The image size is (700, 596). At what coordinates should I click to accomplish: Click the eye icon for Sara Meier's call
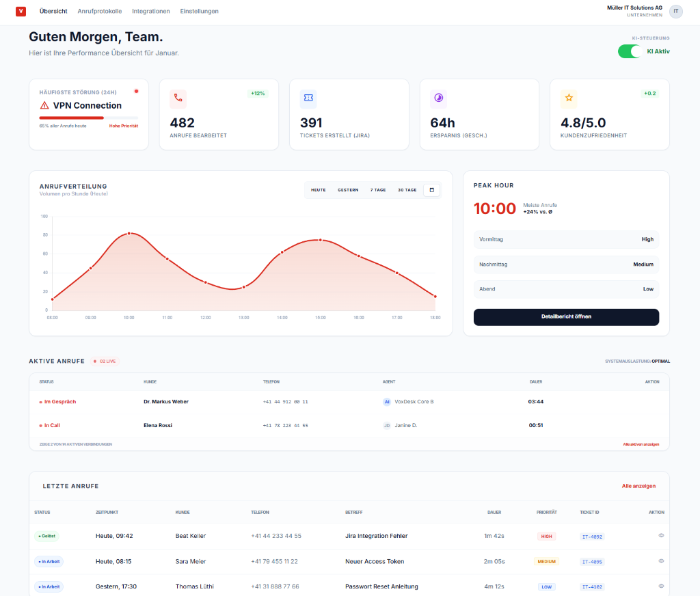pyautogui.click(x=661, y=561)
